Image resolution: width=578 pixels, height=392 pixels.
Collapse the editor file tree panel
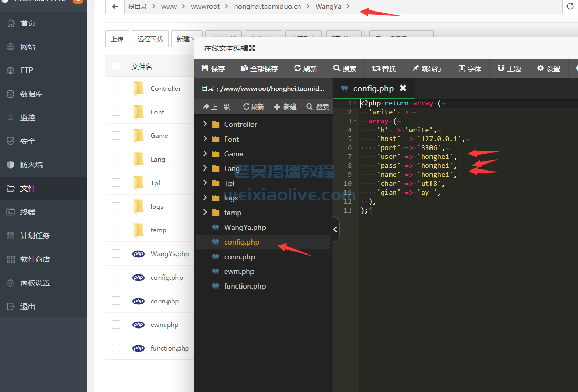335,229
